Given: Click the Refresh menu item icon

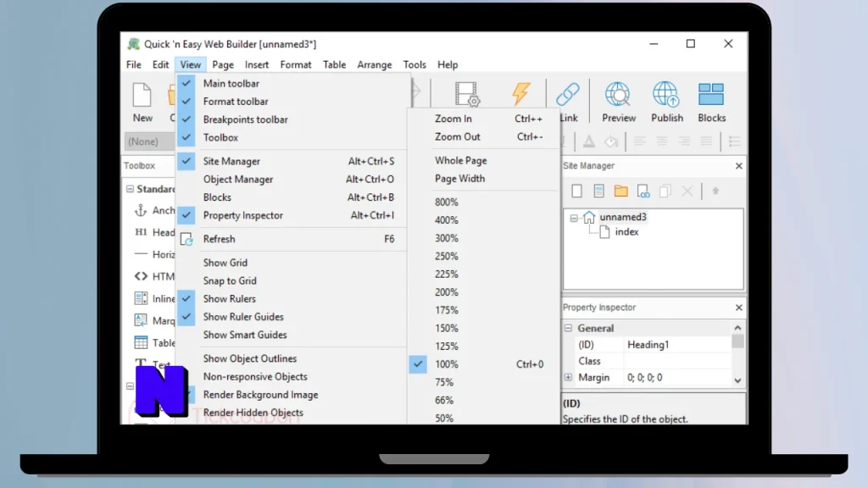Looking at the screenshot, I should [186, 239].
